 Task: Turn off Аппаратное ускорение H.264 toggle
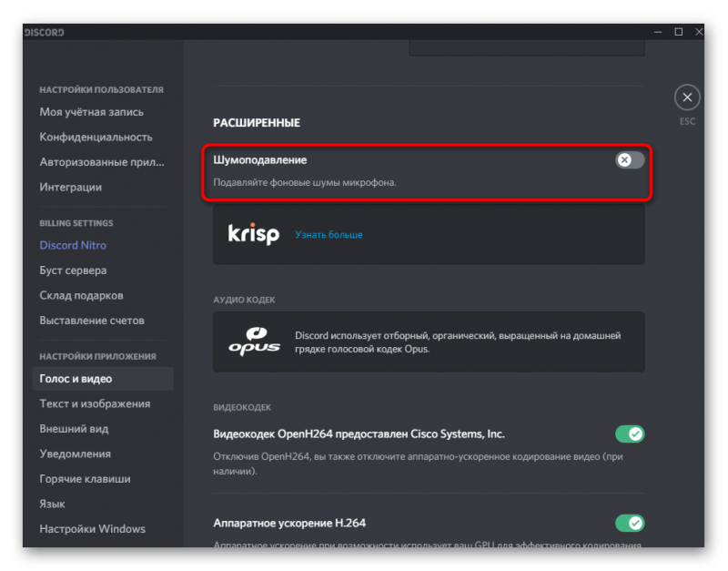click(630, 523)
